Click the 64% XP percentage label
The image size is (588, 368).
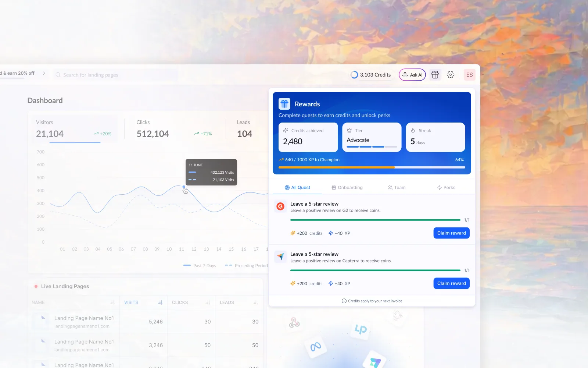click(459, 160)
